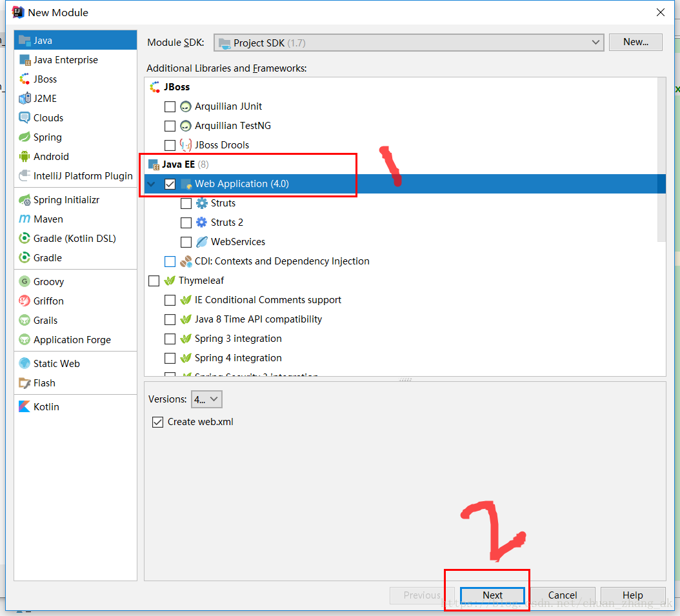Enable the Arquillian TestNG checkbox
This screenshot has width=680, height=616.
[170, 126]
